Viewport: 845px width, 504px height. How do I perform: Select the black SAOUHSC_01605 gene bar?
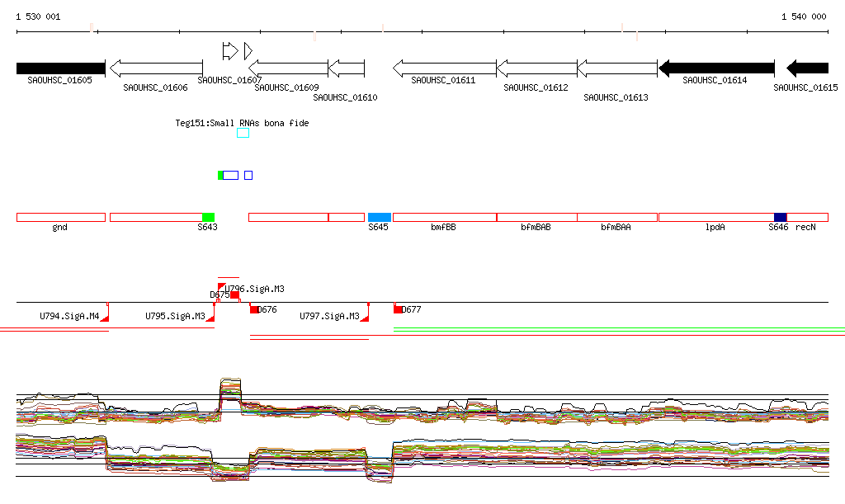(x=60, y=68)
